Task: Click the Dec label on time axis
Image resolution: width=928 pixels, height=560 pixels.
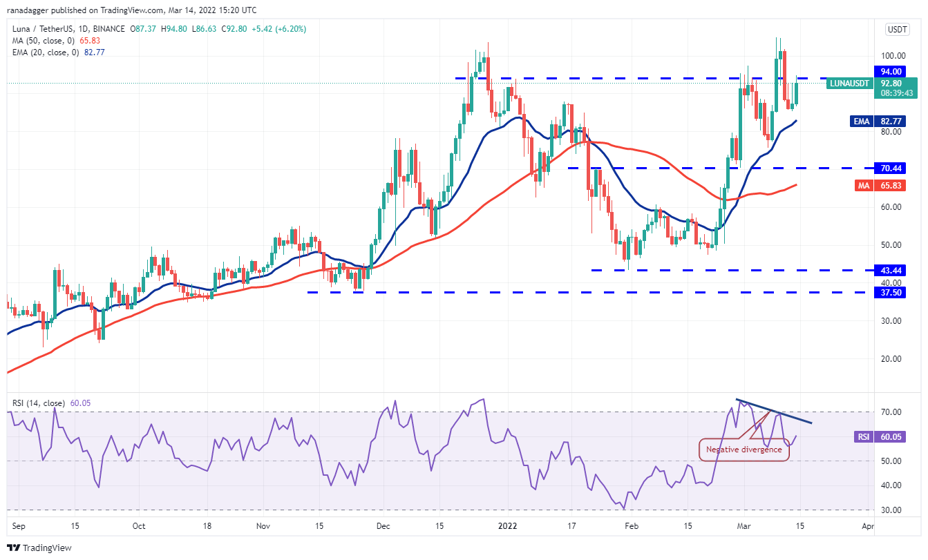Action: 383,525
